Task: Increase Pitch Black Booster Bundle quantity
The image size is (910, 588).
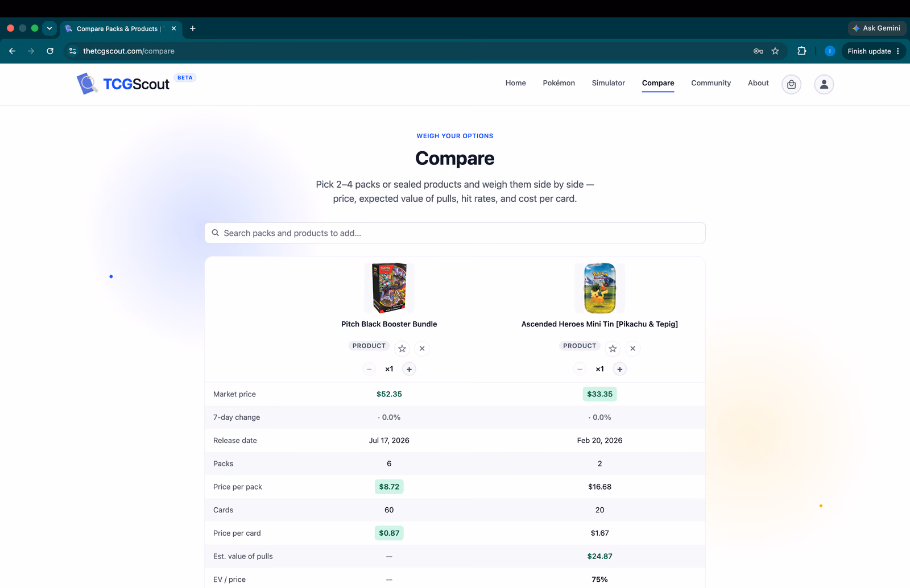Action: [409, 369]
